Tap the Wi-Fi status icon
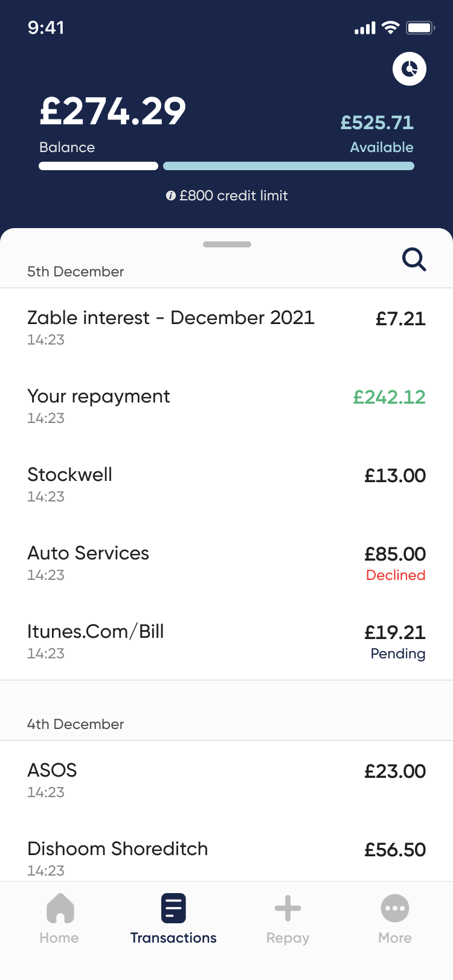The width and height of the screenshot is (453, 980). coord(391,28)
